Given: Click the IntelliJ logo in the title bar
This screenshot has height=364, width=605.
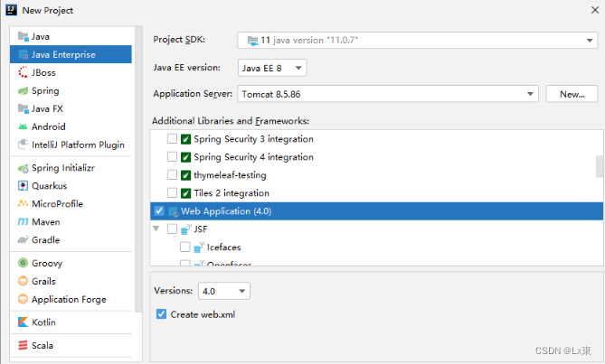Looking at the screenshot, I should [11, 10].
